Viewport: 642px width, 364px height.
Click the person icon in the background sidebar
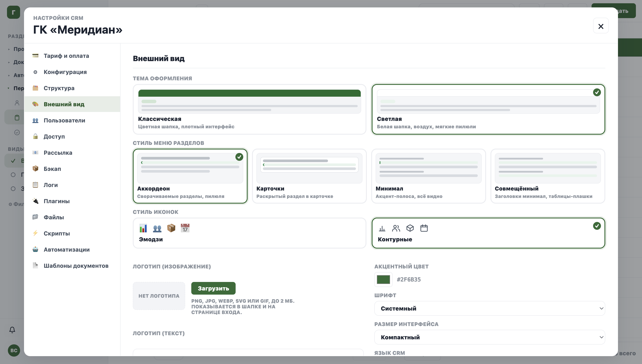[17, 103]
